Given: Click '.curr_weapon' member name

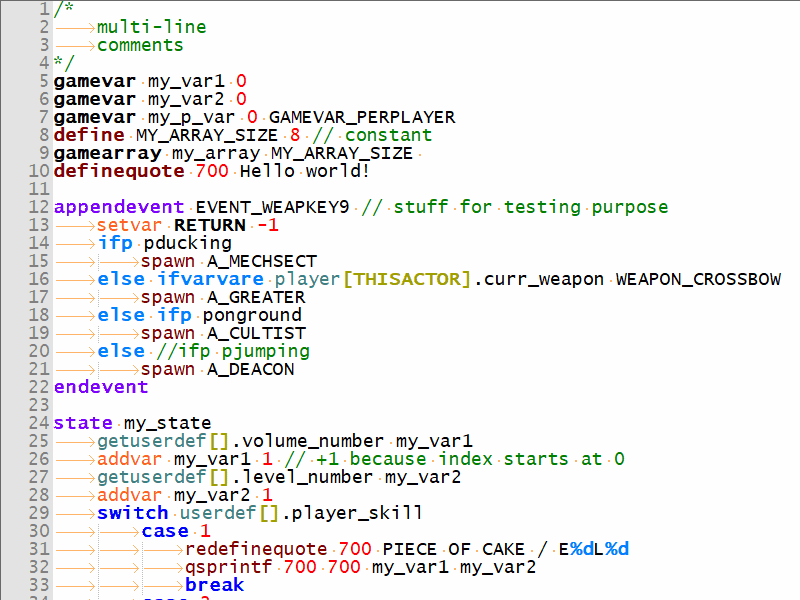Looking at the screenshot, I should click(539, 279).
